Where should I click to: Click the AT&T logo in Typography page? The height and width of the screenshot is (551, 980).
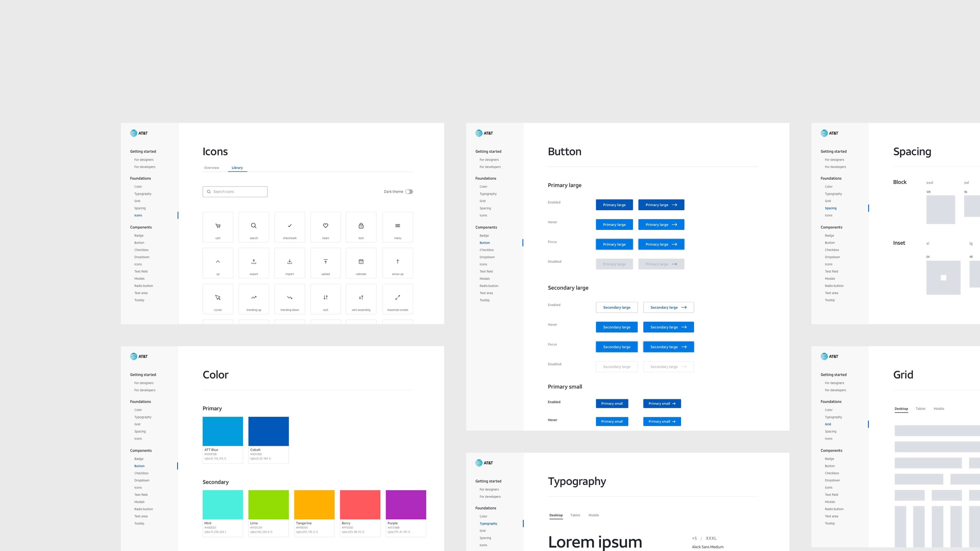tap(484, 463)
